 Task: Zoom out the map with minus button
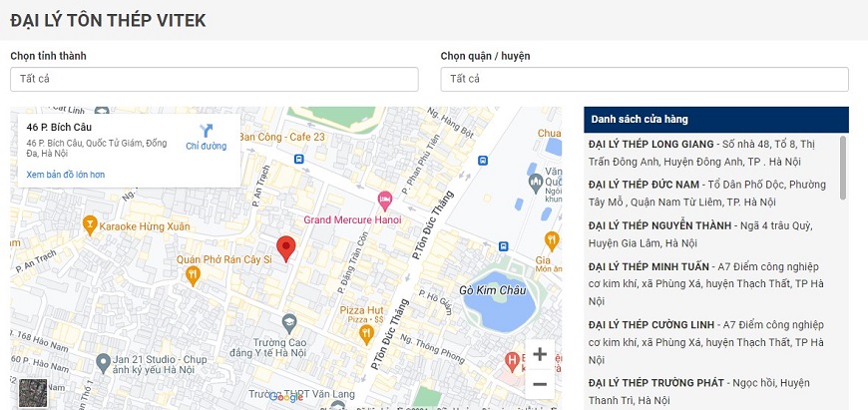click(540, 384)
